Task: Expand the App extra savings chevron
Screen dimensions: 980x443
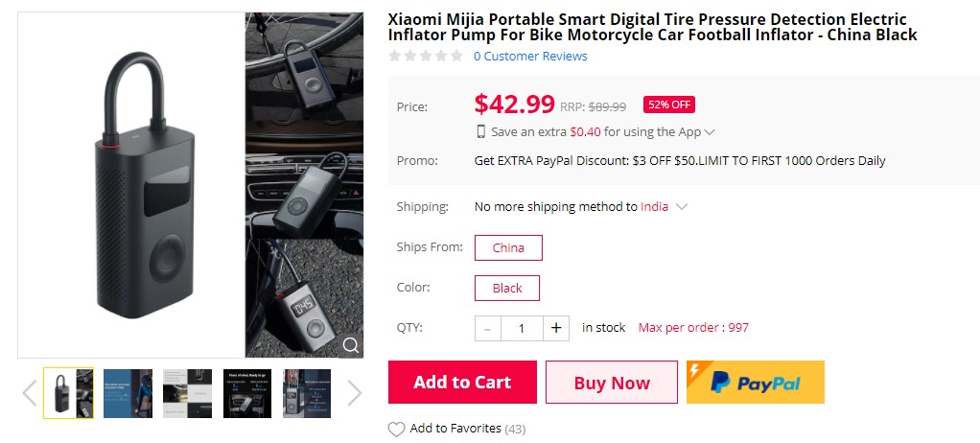Action: (710, 132)
